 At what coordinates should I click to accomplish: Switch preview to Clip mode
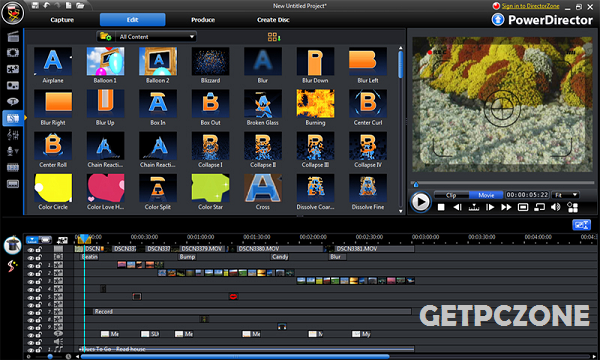click(452, 195)
